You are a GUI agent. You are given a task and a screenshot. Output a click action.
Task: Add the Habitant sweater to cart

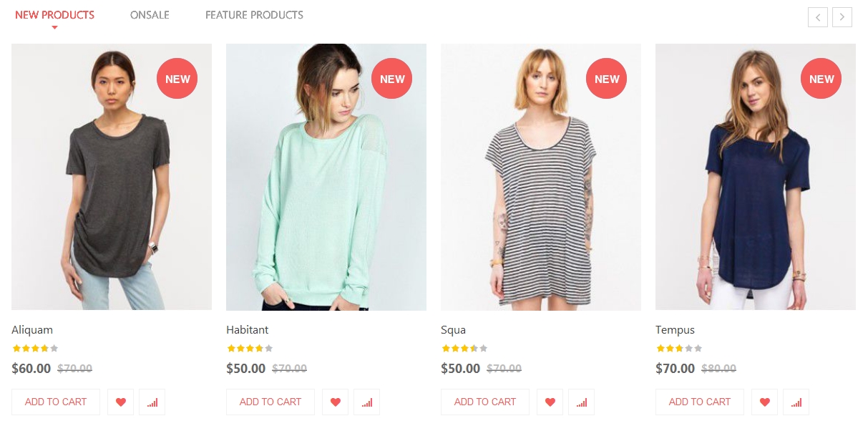pyautogui.click(x=270, y=402)
